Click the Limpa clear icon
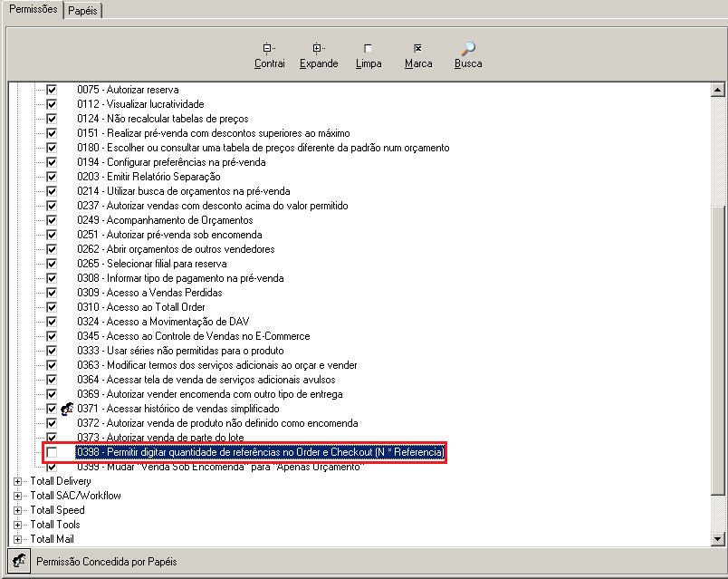Image resolution: width=728 pixels, height=579 pixels. (x=368, y=49)
